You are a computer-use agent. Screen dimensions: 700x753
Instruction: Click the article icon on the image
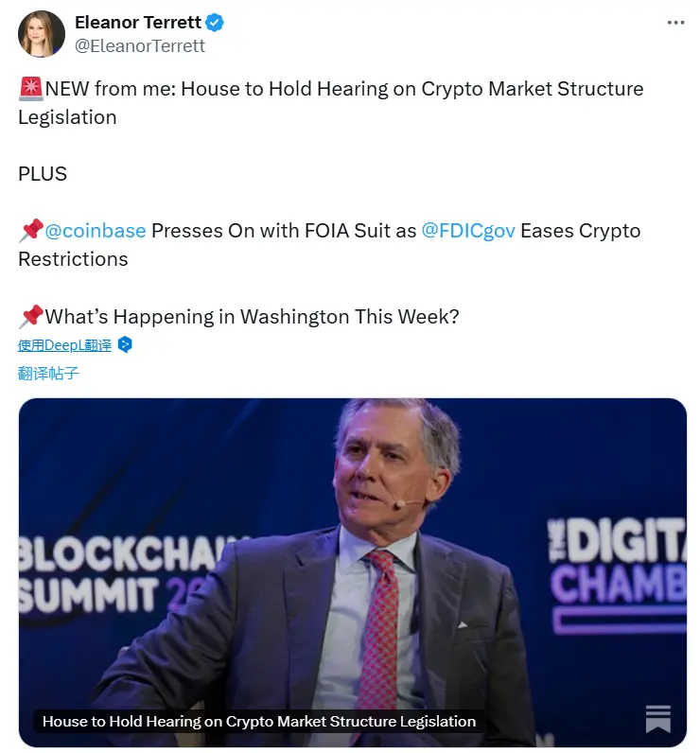658,719
